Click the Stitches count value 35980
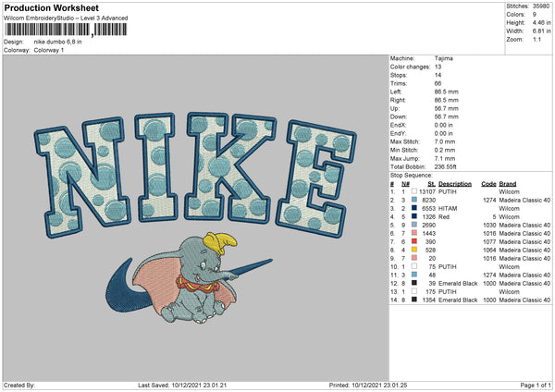 pyautogui.click(x=541, y=6)
